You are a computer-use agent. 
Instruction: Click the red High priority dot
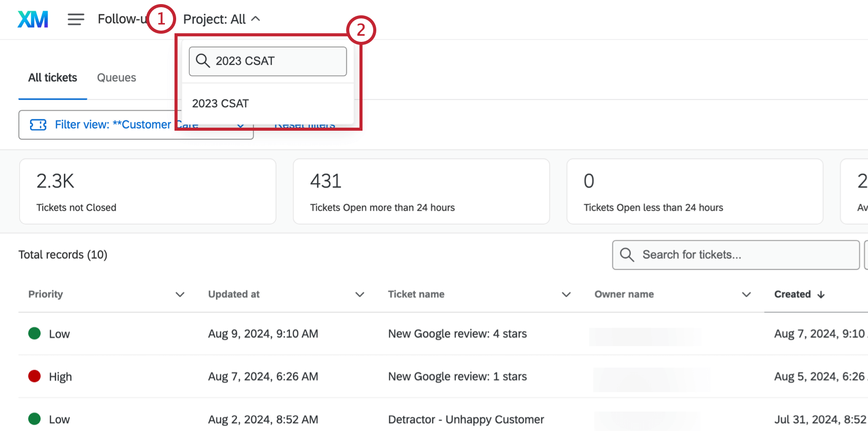tap(34, 376)
